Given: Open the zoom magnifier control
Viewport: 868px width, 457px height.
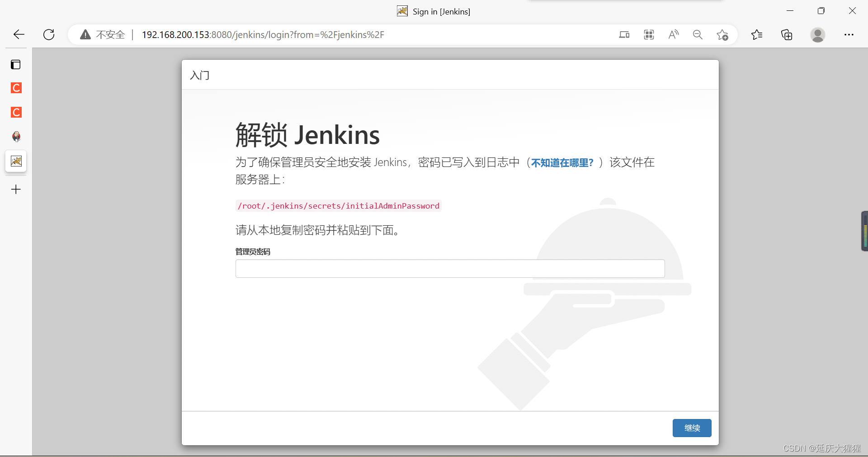Looking at the screenshot, I should coord(698,35).
